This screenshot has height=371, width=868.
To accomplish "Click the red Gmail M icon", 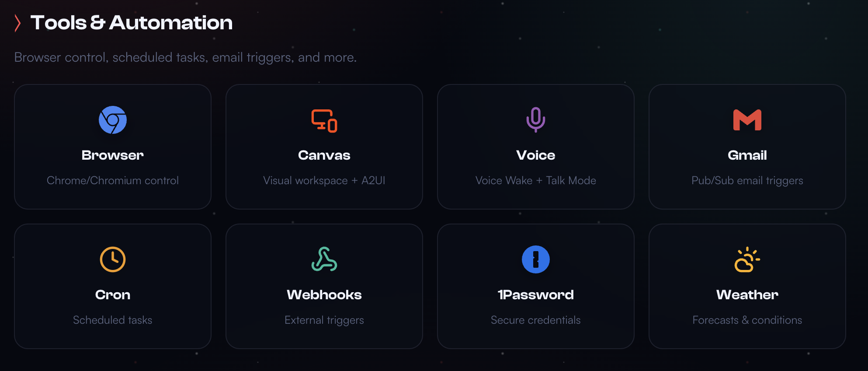I will coord(747,120).
